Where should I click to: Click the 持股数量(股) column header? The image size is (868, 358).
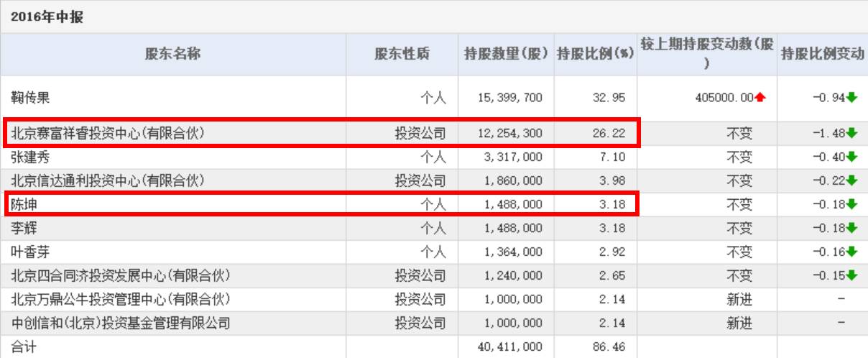507,54
